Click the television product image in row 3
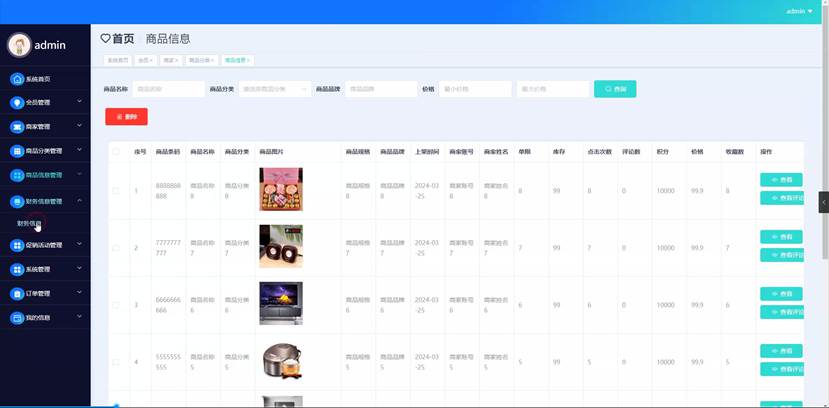The image size is (829, 408). (281, 303)
